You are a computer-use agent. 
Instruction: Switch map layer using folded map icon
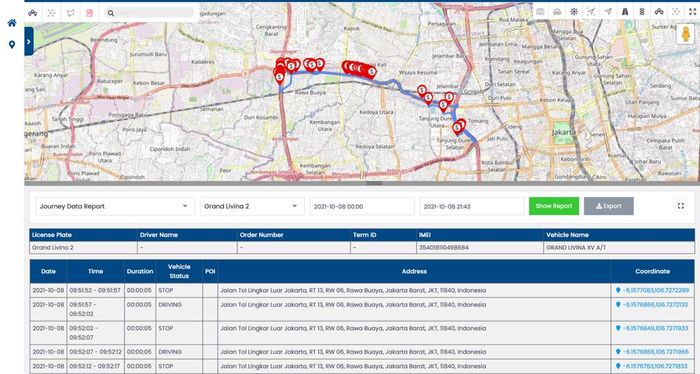click(540, 12)
